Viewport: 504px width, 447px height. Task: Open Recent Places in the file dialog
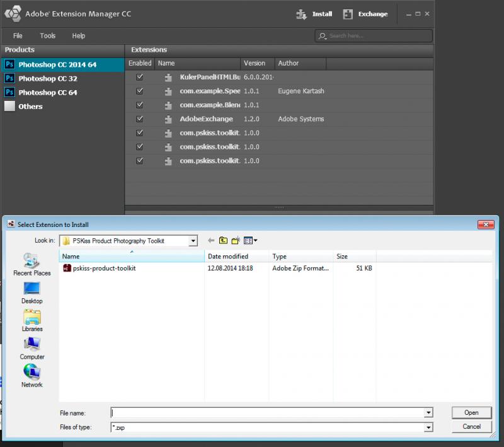(32, 265)
